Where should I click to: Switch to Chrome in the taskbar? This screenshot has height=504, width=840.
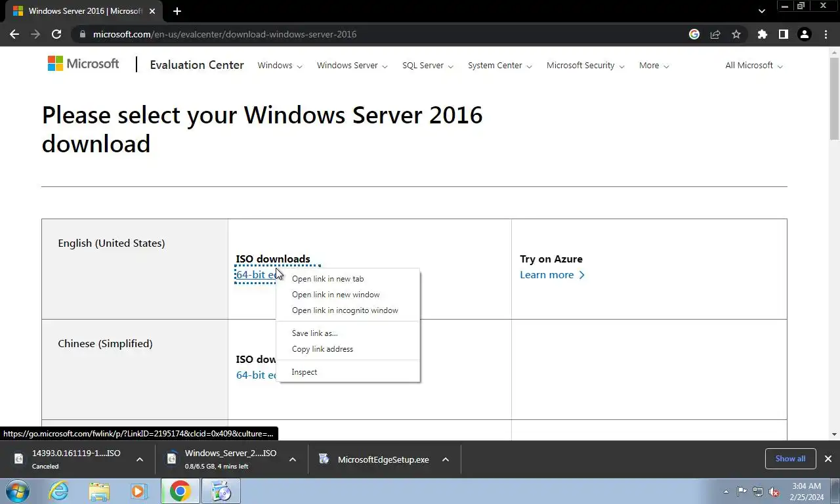[x=180, y=491]
